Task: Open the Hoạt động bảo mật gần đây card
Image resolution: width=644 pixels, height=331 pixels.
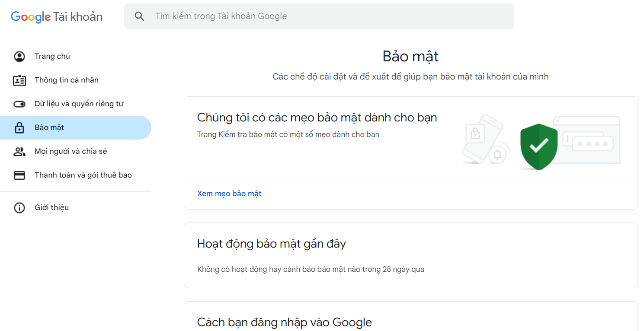Action: (x=410, y=255)
